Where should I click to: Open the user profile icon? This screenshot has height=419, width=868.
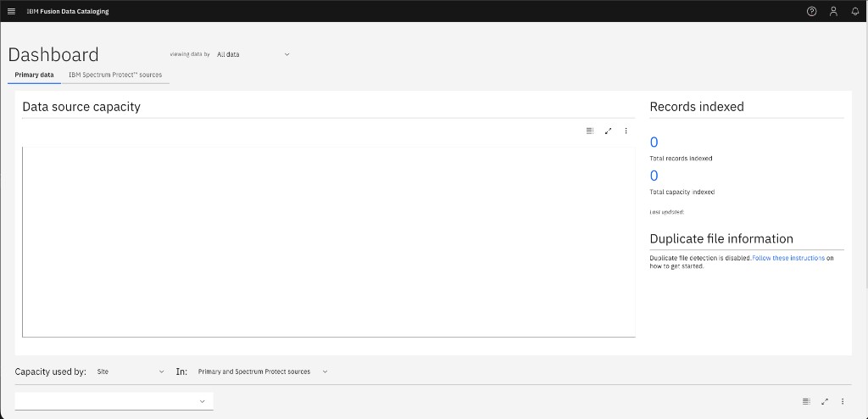[833, 11]
